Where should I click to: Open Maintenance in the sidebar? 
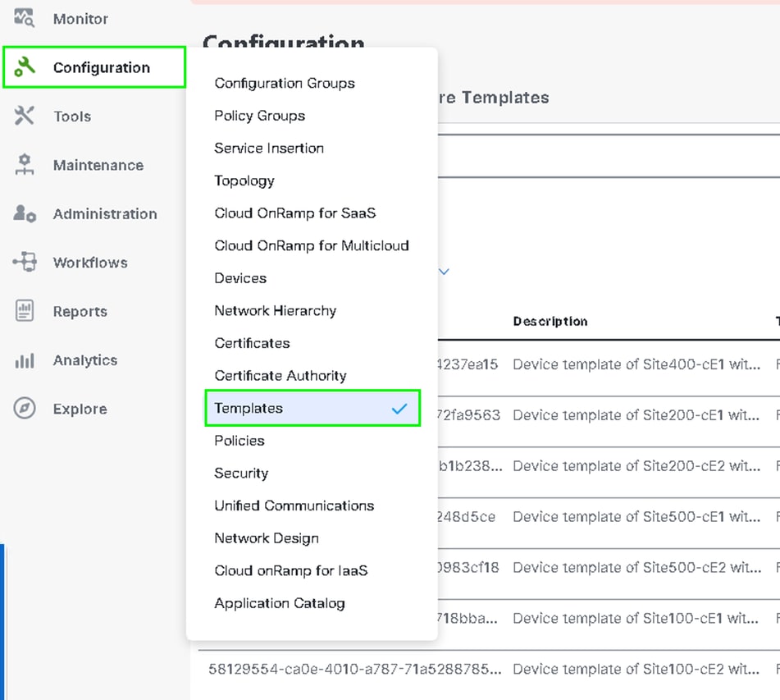[98, 165]
